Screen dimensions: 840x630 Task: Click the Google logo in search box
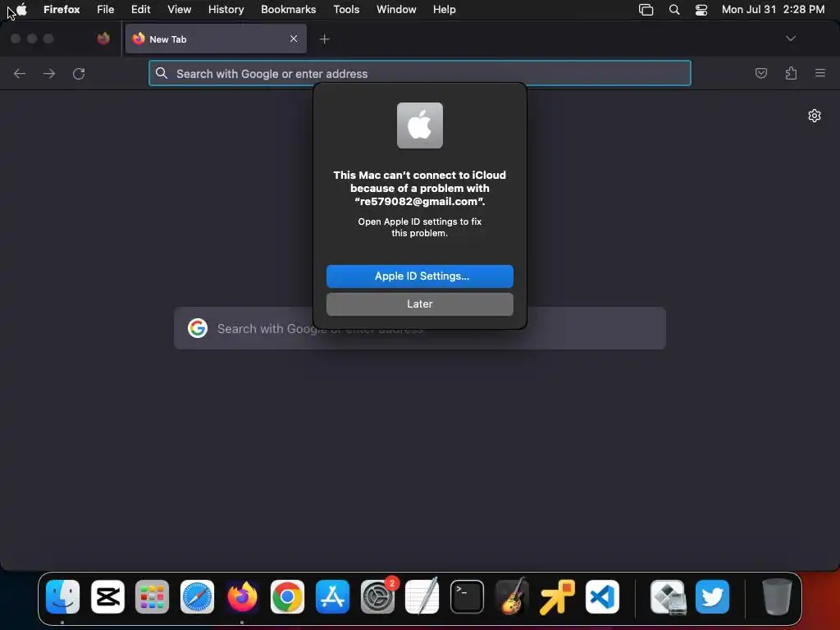coord(198,328)
